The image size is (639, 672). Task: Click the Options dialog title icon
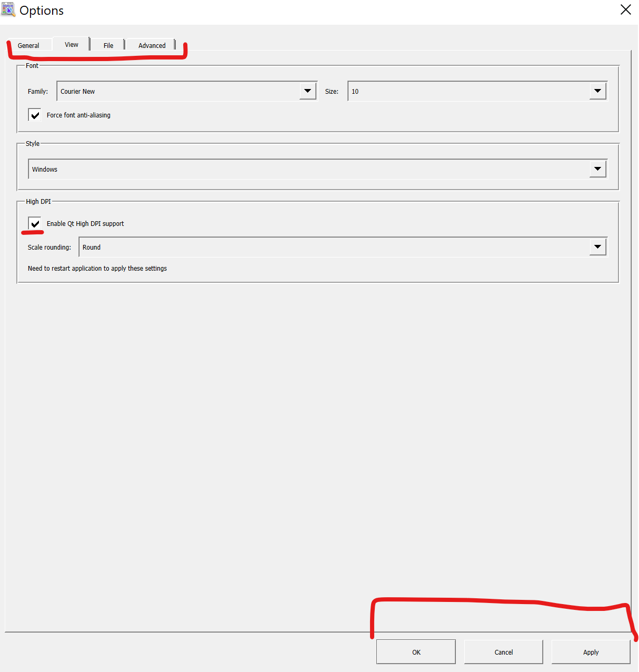[8, 9]
